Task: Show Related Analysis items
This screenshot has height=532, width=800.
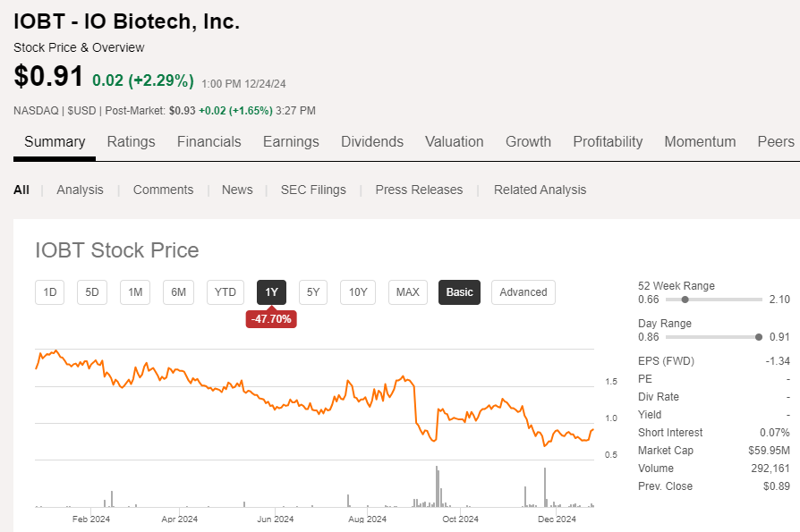Action: pos(540,190)
